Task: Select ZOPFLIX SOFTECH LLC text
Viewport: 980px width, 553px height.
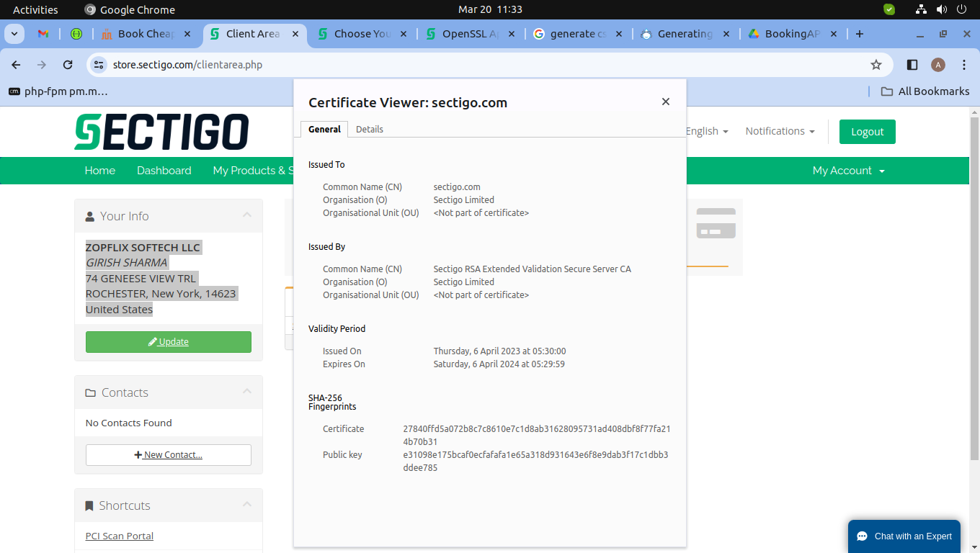Action: [143, 247]
